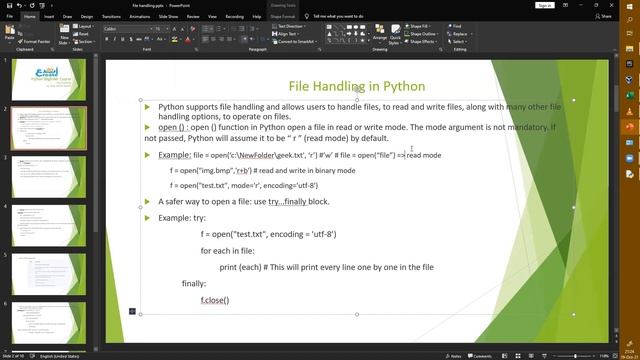Open the File menu tab
Screen dimensions: 640x360
click(x=10, y=17)
